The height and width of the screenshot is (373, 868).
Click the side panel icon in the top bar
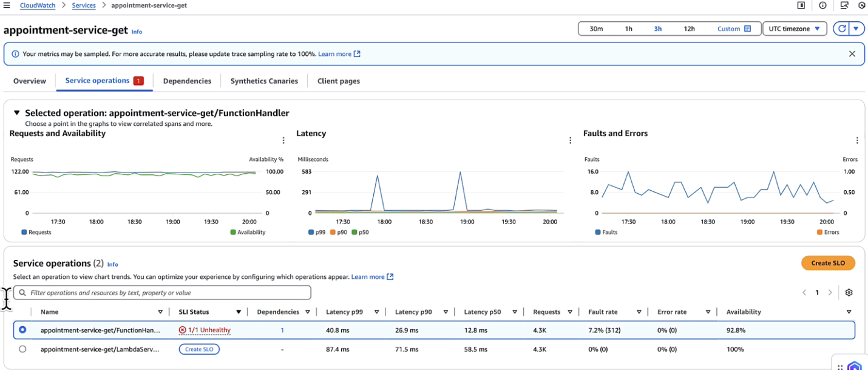(801, 5)
